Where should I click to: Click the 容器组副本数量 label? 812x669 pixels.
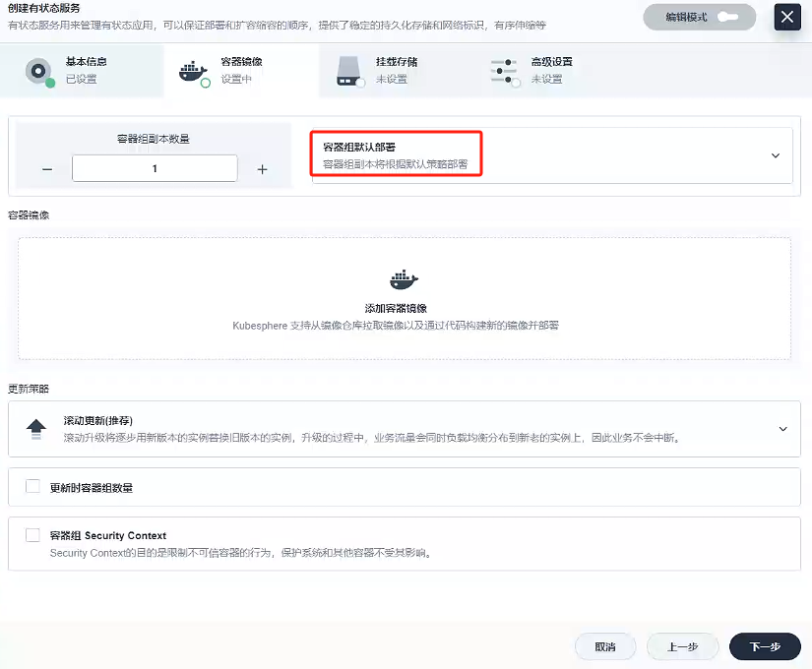click(154, 139)
